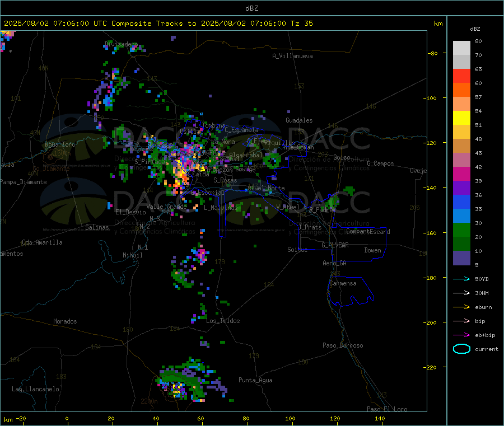
Task: Select the red 65–60 dBZ color band
Action: [461, 76]
